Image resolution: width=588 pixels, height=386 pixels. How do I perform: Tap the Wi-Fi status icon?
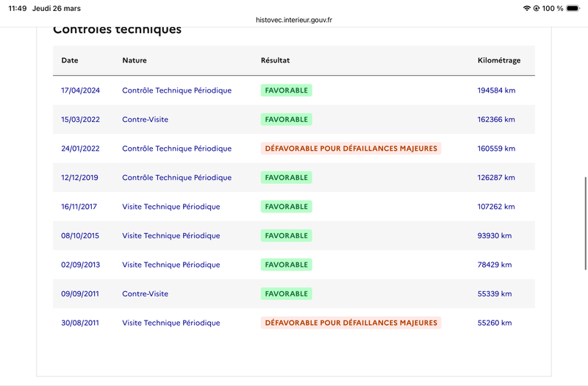(x=526, y=8)
